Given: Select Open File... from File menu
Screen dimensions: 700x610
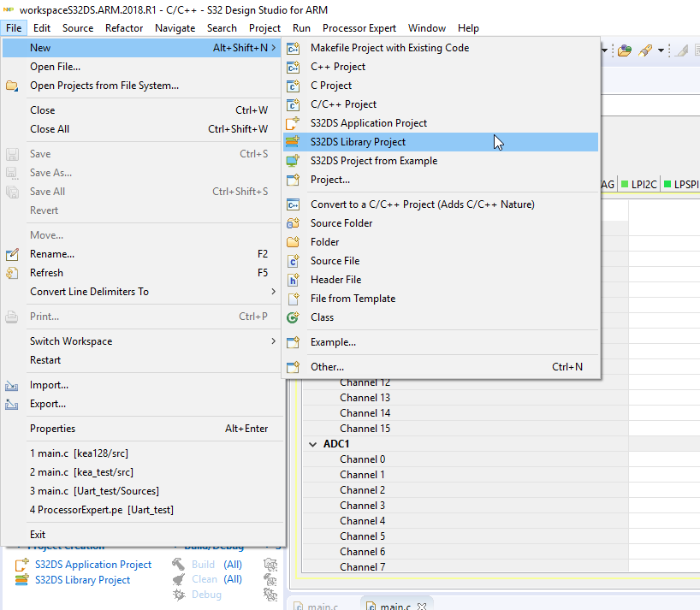Looking at the screenshot, I should (143, 67).
